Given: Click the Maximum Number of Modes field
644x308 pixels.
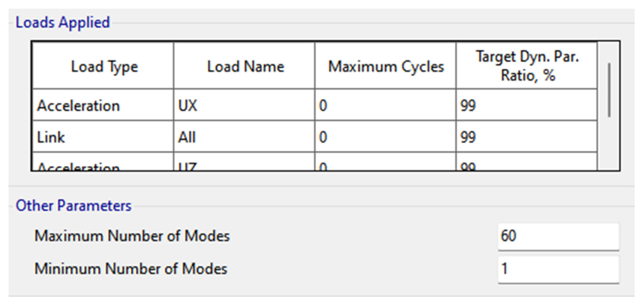Looking at the screenshot, I should (558, 236).
